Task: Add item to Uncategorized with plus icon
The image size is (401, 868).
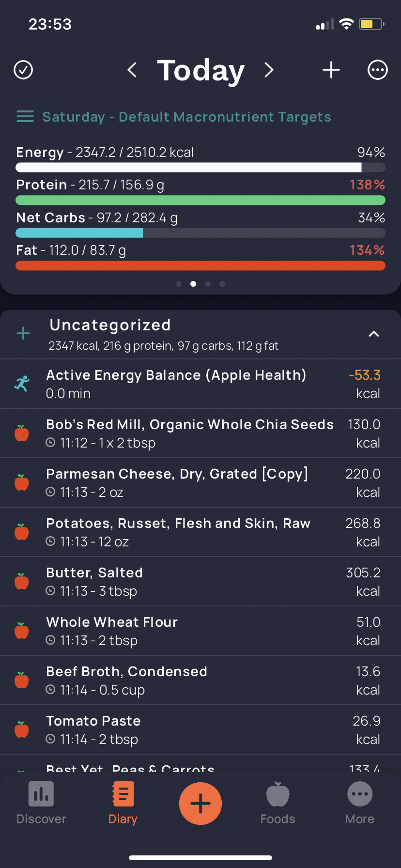Action: pos(23,333)
